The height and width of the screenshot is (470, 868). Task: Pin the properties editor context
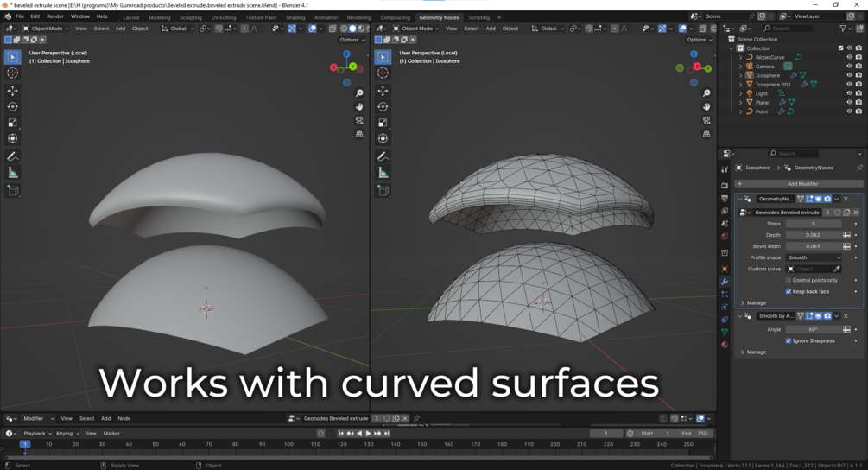859,168
